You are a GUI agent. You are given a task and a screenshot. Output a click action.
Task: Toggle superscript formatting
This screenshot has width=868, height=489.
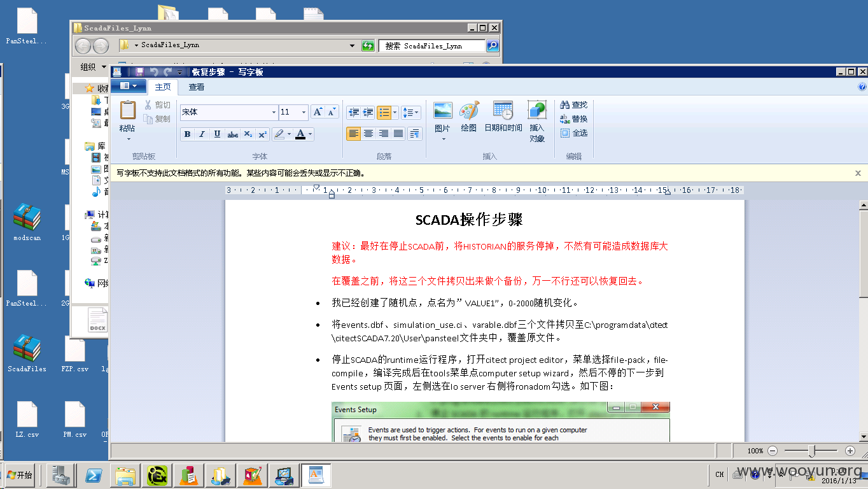coord(262,134)
